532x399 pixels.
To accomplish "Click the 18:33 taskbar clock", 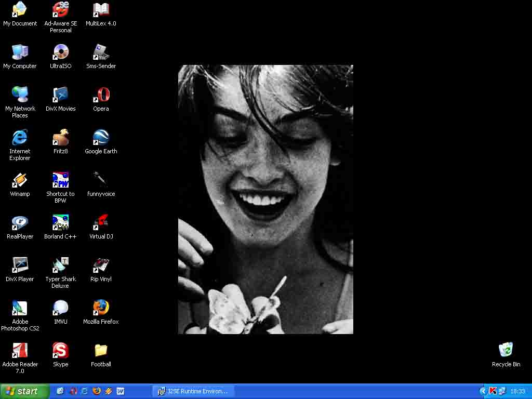I will pyautogui.click(x=518, y=391).
